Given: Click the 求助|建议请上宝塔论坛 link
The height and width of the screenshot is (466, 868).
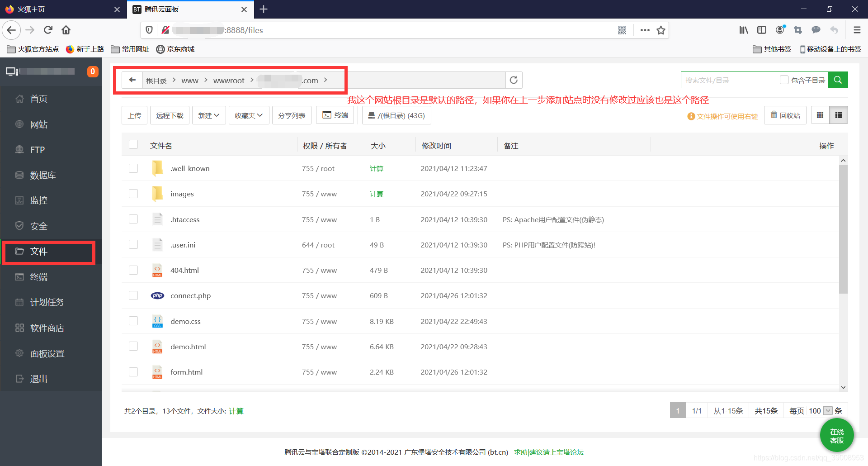Looking at the screenshot, I should coord(549,452).
